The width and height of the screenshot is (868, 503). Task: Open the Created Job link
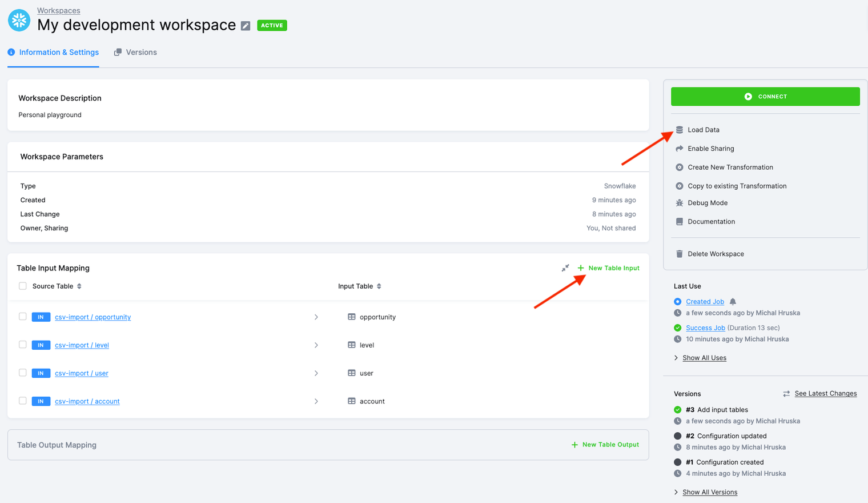click(705, 301)
